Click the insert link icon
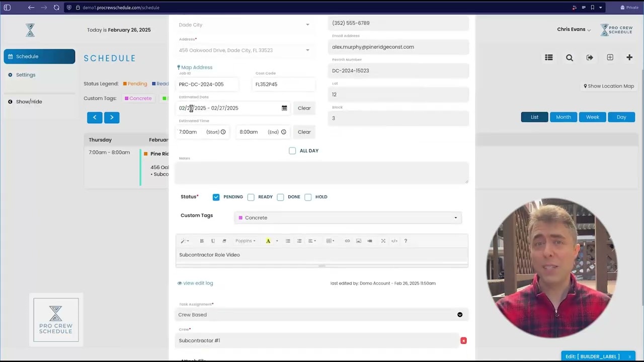The image size is (644, 362). coord(347,241)
